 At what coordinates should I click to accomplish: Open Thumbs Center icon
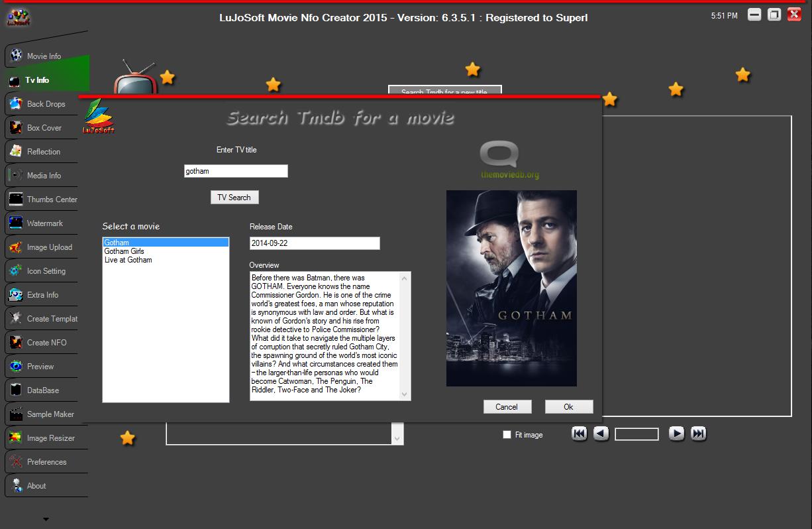(16, 199)
